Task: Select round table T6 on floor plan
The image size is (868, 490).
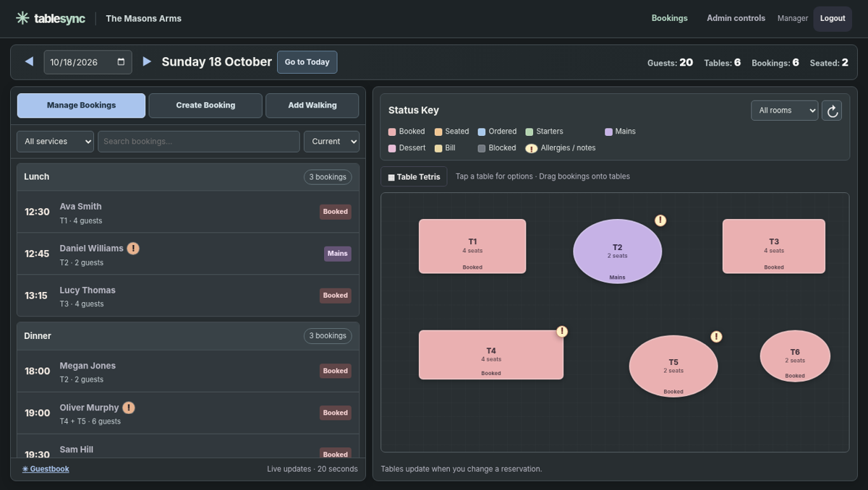Action: click(795, 356)
